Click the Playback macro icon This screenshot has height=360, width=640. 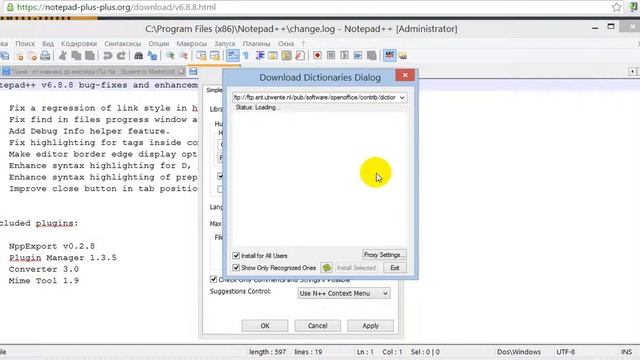click(x=344, y=55)
